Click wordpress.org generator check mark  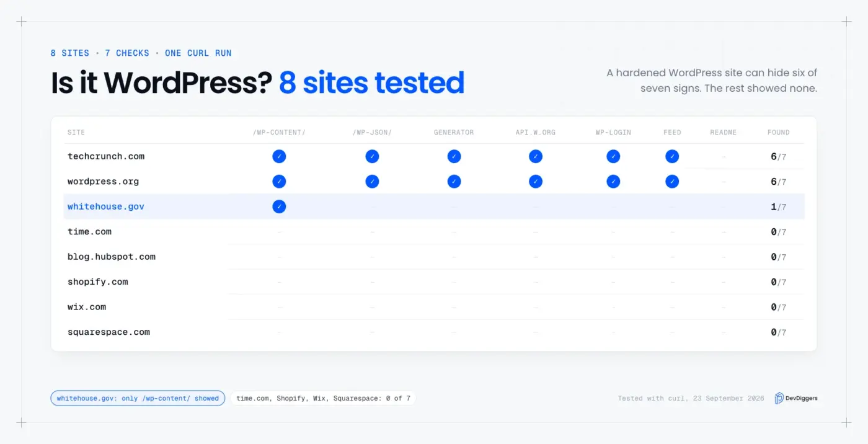pyautogui.click(x=454, y=182)
